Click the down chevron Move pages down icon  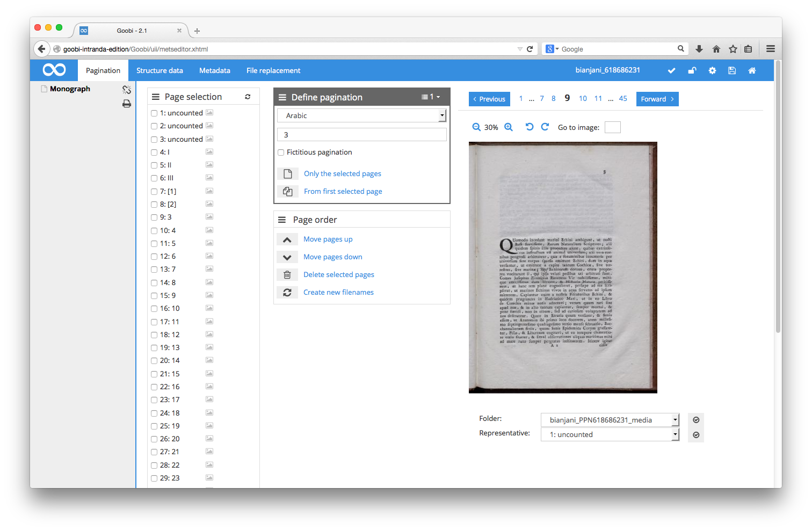pyautogui.click(x=287, y=257)
